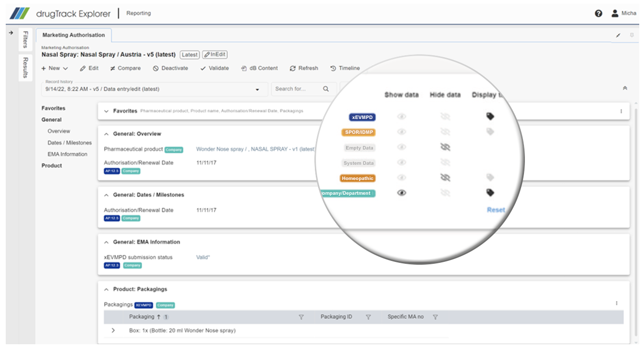Click the Valid° submission status link
The width and height of the screenshot is (644, 349).
(x=203, y=257)
